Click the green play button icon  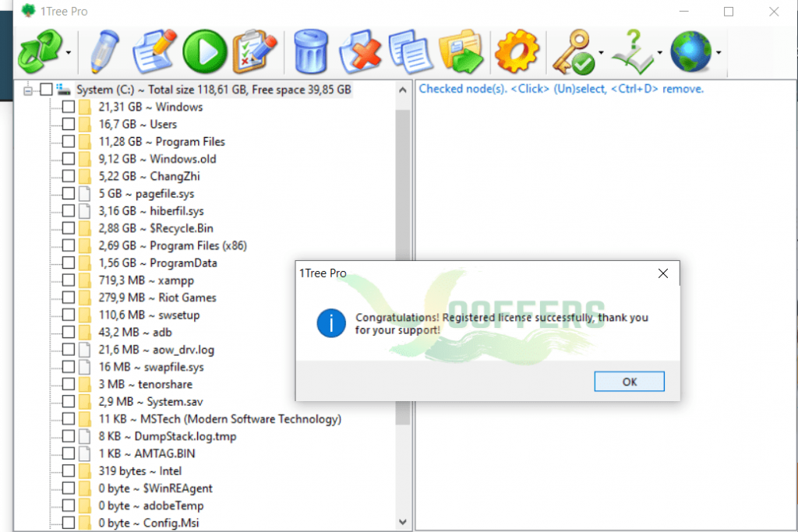pos(205,51)
